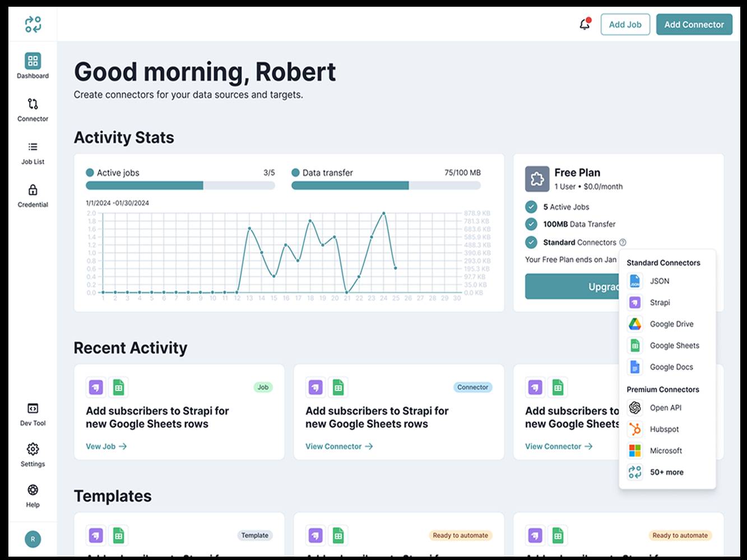The image size is (747, 560).
Task: Open the Credential lock icon
Action: tap(33, 190)
